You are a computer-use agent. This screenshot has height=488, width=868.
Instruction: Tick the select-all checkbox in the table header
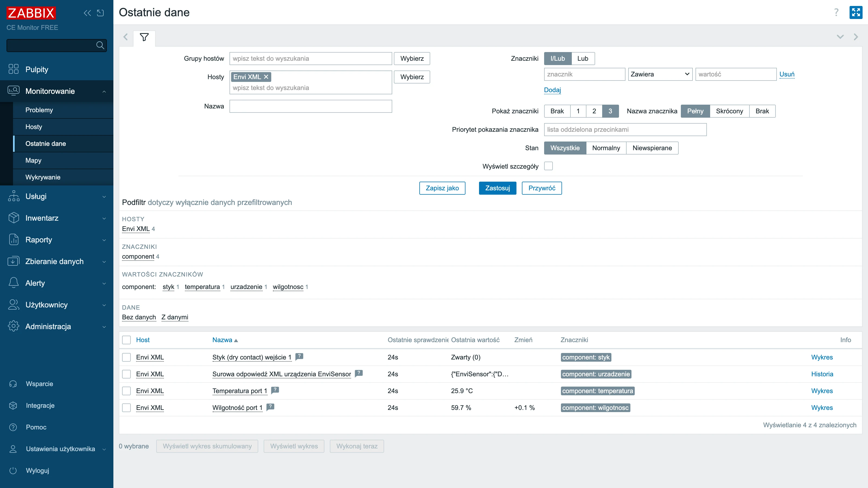[126, 340]
